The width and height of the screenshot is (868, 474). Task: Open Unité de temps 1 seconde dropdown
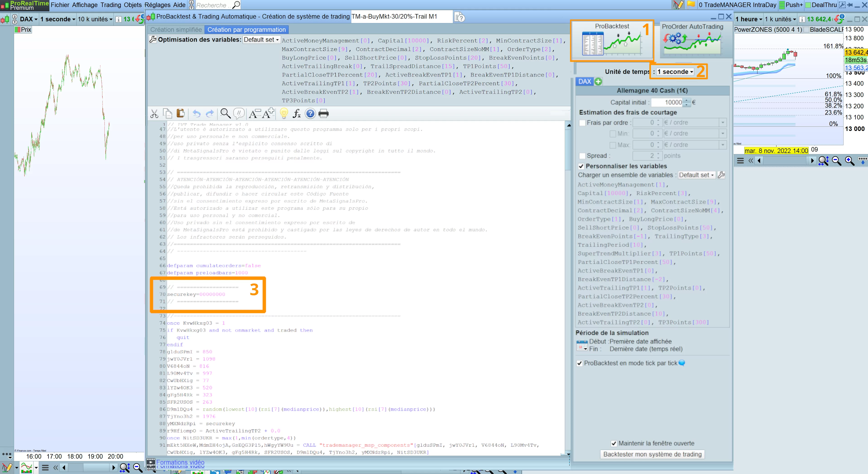click(675, 72)
